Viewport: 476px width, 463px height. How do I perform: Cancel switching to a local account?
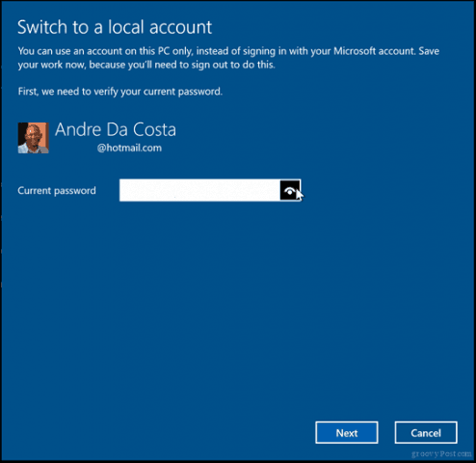426,433
